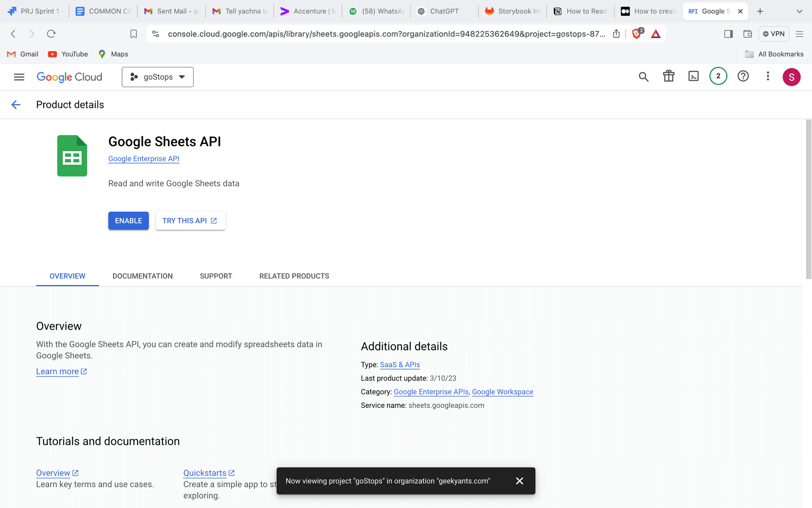Screen dimensions: 812x508
Task: Open the Cloud Shell terminal
Action: tap(693, 76)
